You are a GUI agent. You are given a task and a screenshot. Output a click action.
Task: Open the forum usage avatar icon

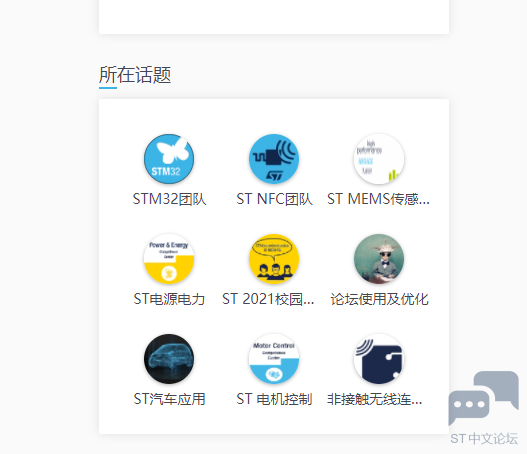point(379,259)
